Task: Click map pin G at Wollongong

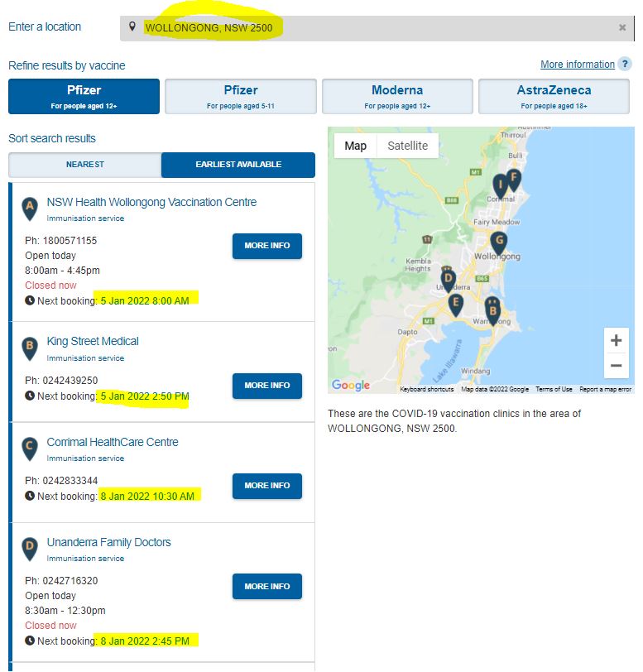Action: point(499,243)
